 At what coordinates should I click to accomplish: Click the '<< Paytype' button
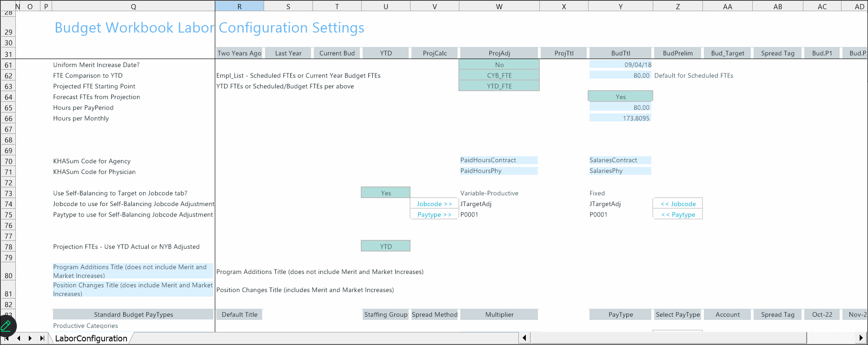pyautogui.click(x=678, y=214)
